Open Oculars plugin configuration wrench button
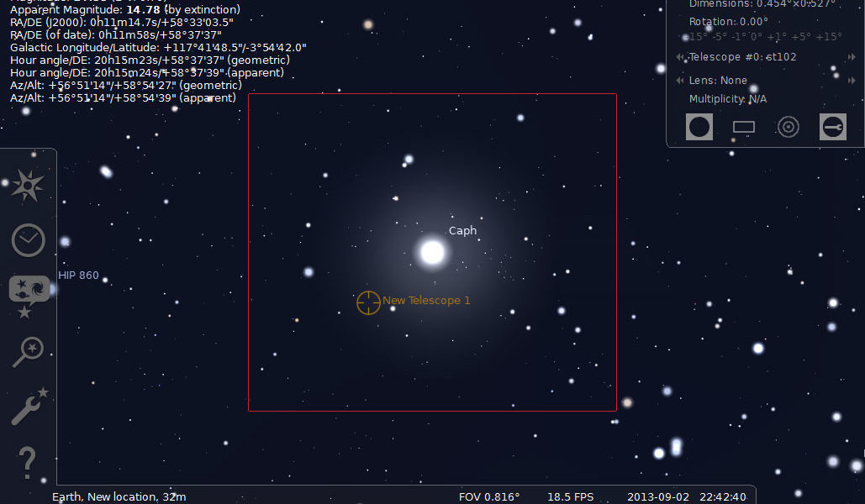 (x=832, y=127)
